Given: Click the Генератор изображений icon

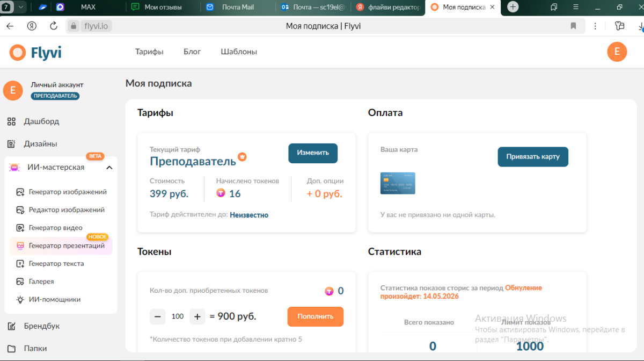Looking at the screenshot, I should (20, 192).
